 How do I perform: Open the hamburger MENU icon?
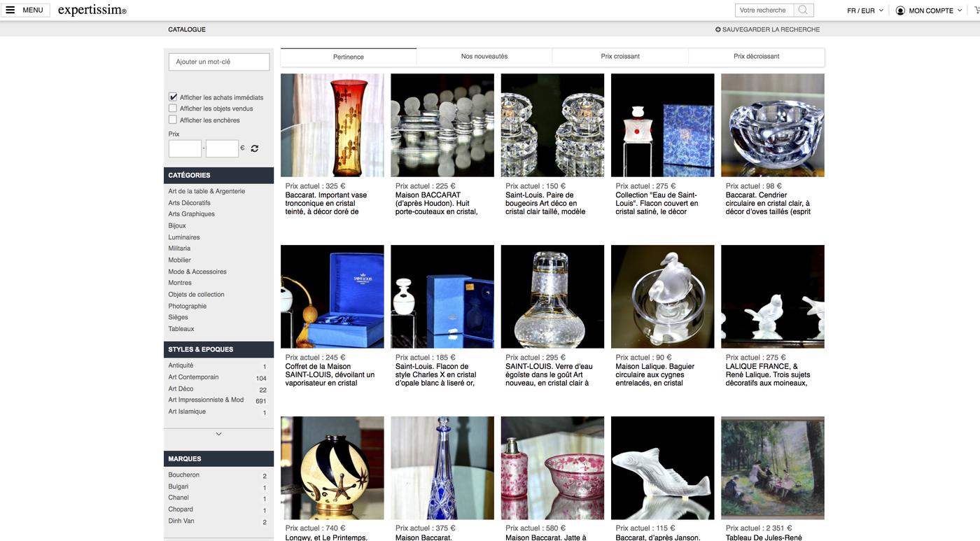click(10, 10)
